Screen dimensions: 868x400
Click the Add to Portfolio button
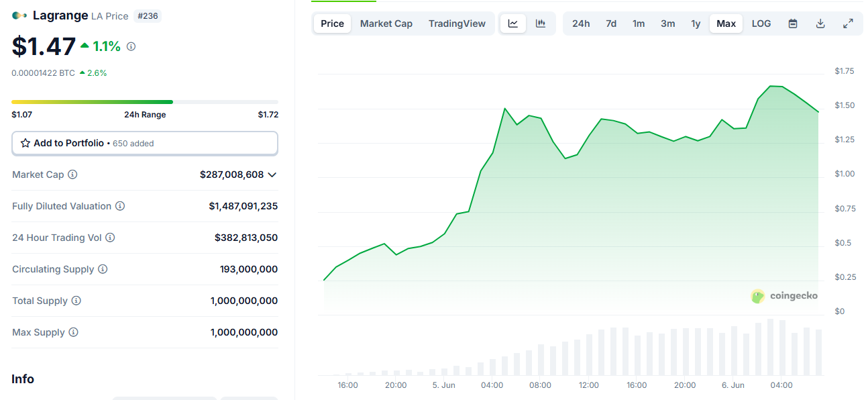tap(144, 143)
